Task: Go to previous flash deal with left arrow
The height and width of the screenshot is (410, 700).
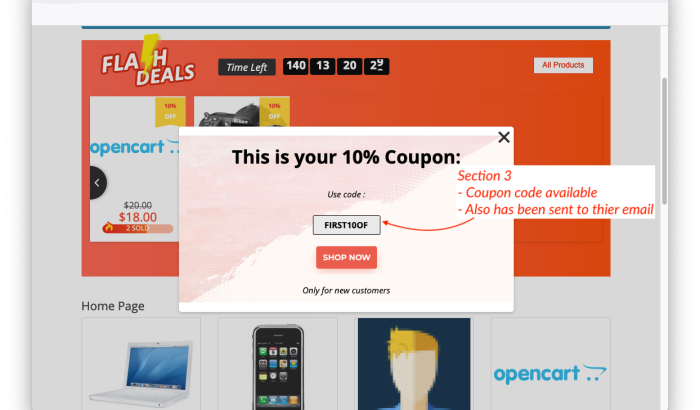Action: click(x=97, y=183)
